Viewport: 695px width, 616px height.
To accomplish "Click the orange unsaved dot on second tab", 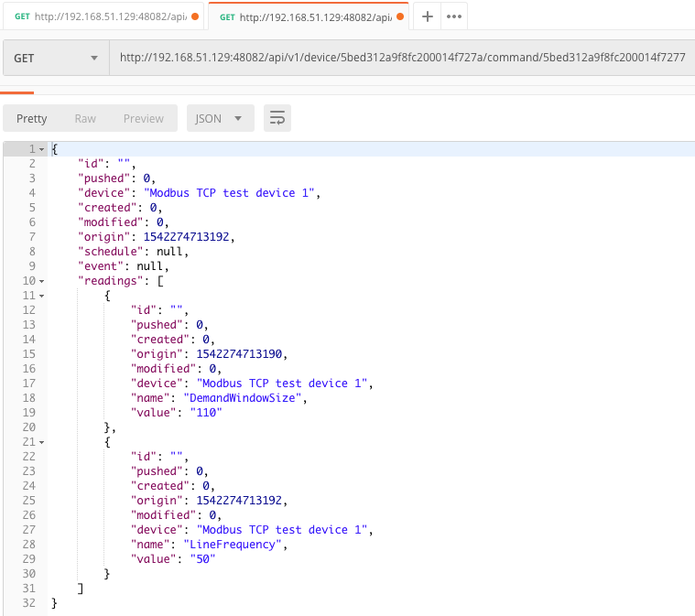I will point(400,16).
